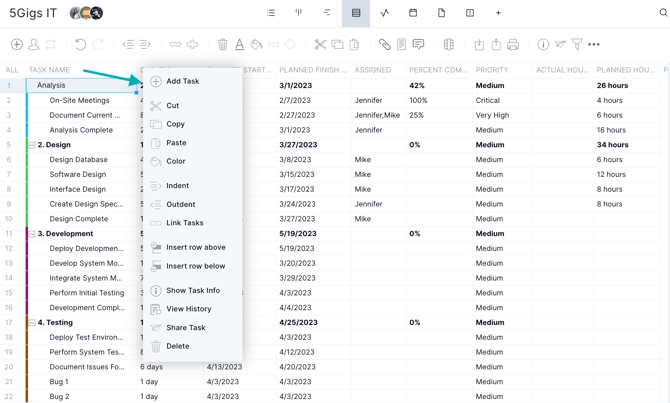Click the scissors cut toolbar icon

coord(320,44)
